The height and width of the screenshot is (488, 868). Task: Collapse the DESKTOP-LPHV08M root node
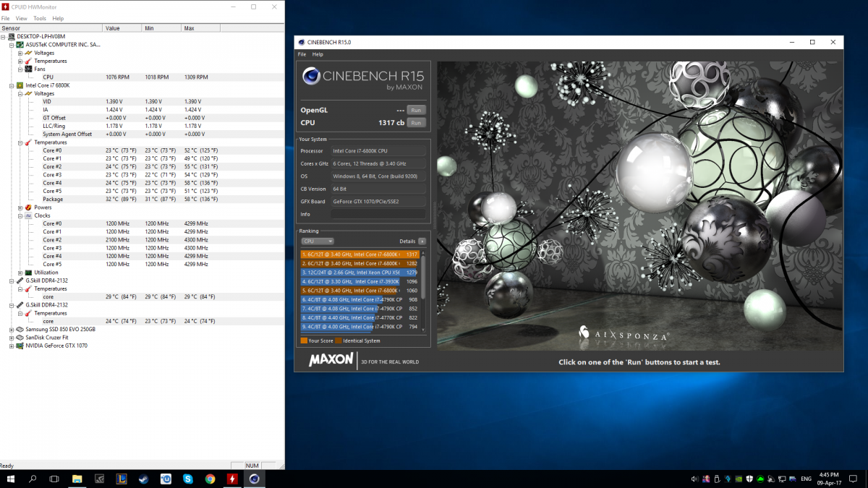coord(4,36)
